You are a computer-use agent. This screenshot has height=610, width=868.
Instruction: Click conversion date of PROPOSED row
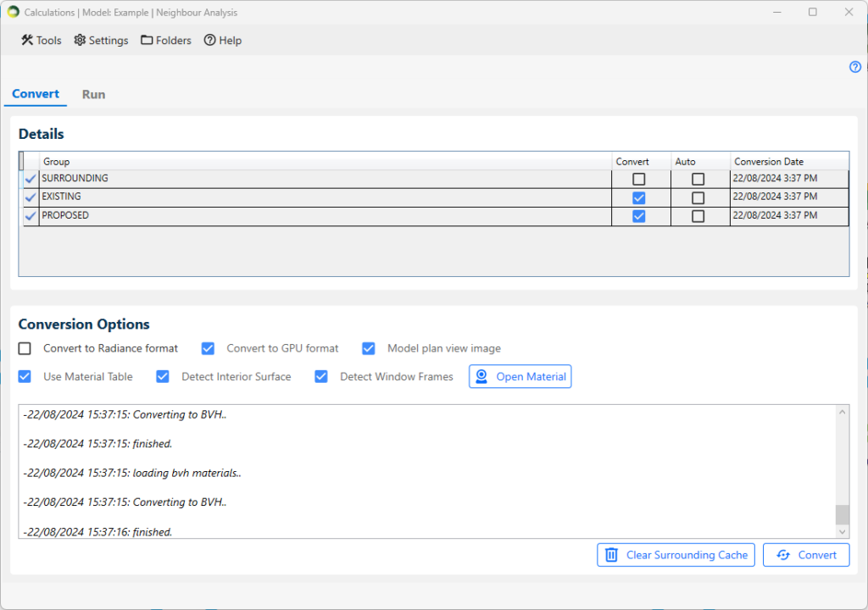point(789,216)
